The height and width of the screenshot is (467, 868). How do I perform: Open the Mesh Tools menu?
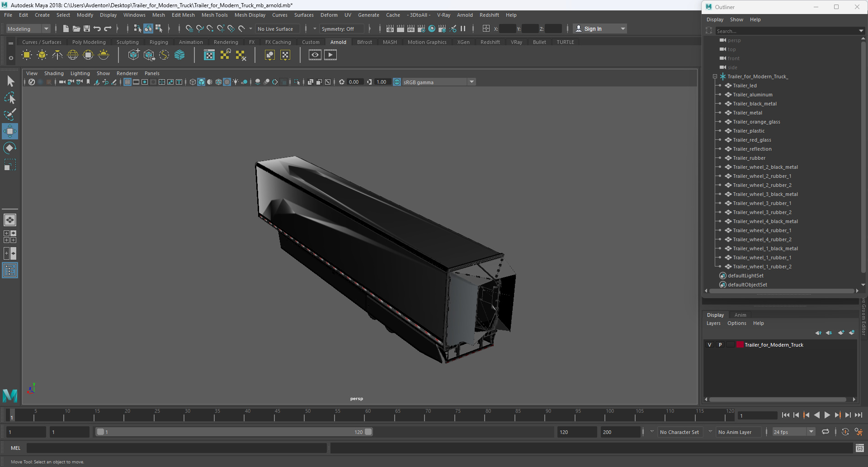(215, 15)
